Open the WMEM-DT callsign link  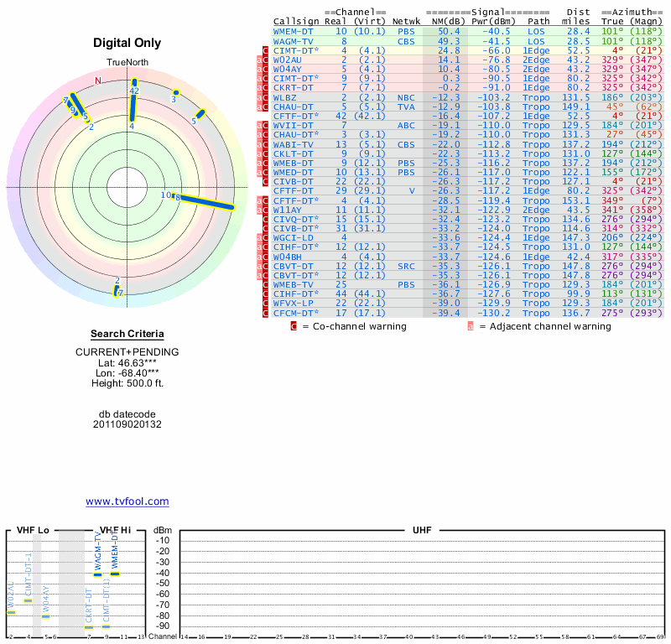pos(294,31)
